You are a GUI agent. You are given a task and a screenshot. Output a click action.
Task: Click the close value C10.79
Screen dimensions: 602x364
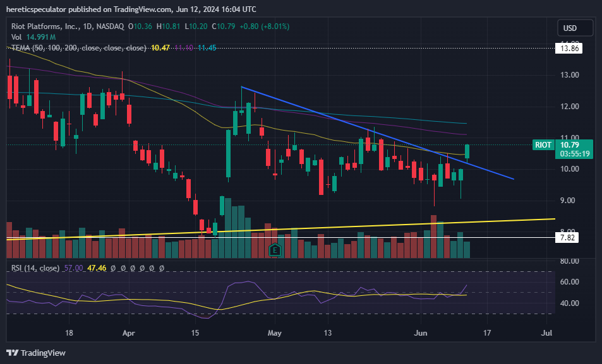pyautogui.click(x=224, y=26)
